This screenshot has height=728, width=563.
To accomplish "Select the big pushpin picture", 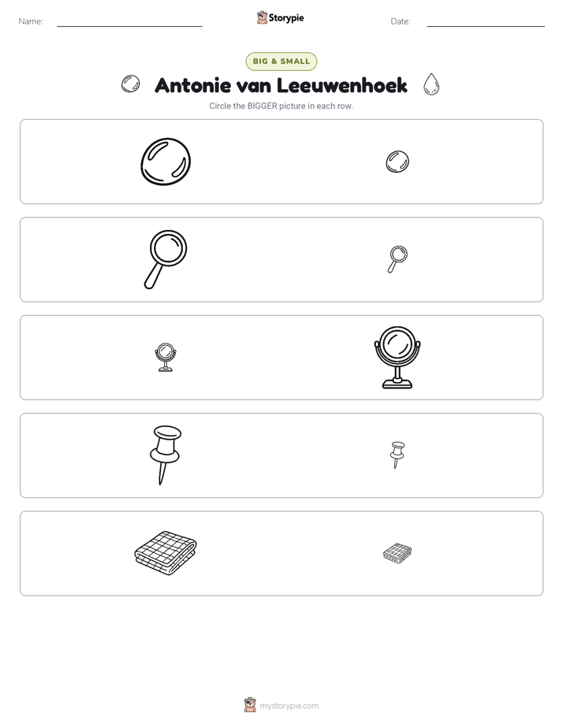I will 166,455.
